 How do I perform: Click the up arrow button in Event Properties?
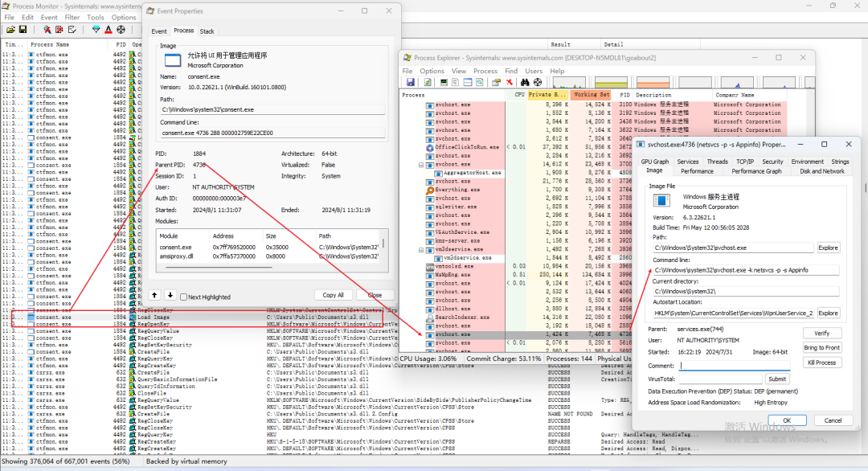(154, 296)
